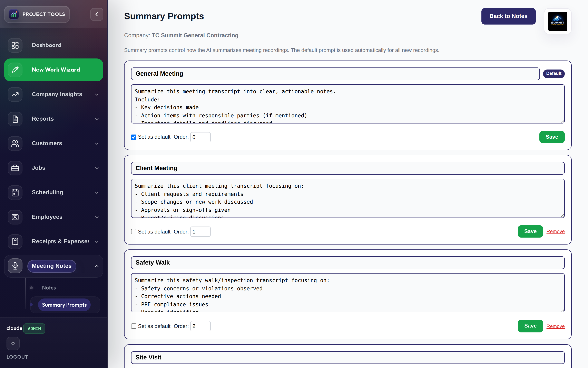Click the Safety Walk title field

(x=348, y=263)
